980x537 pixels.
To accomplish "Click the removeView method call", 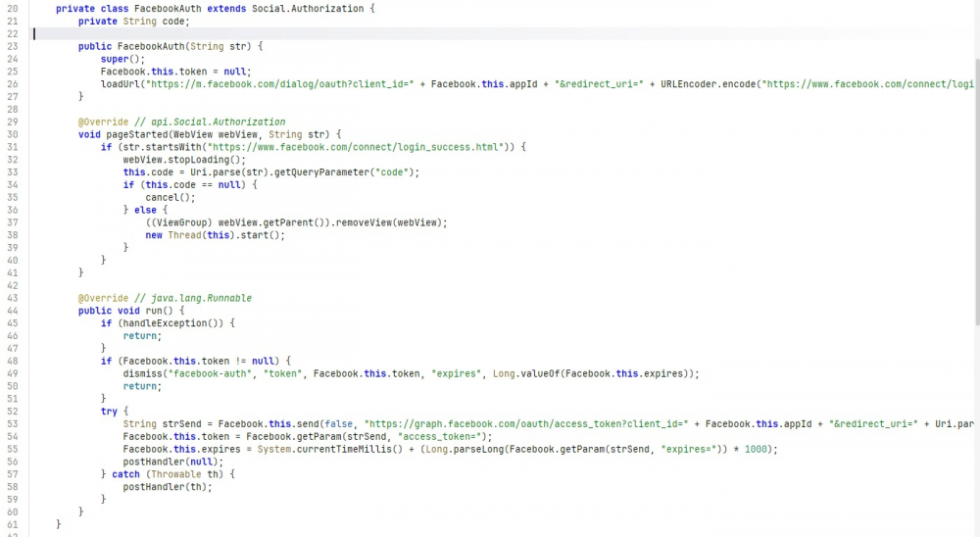I will (x=367, y=222).
